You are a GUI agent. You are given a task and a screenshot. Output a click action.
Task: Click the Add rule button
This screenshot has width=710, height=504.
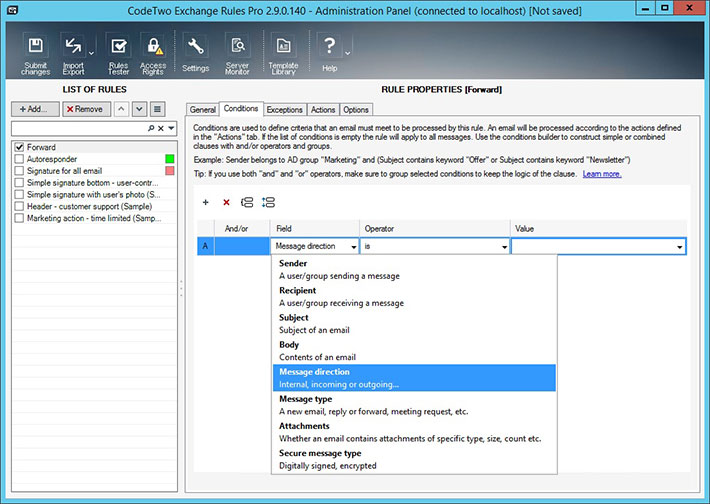click(35, 109)
